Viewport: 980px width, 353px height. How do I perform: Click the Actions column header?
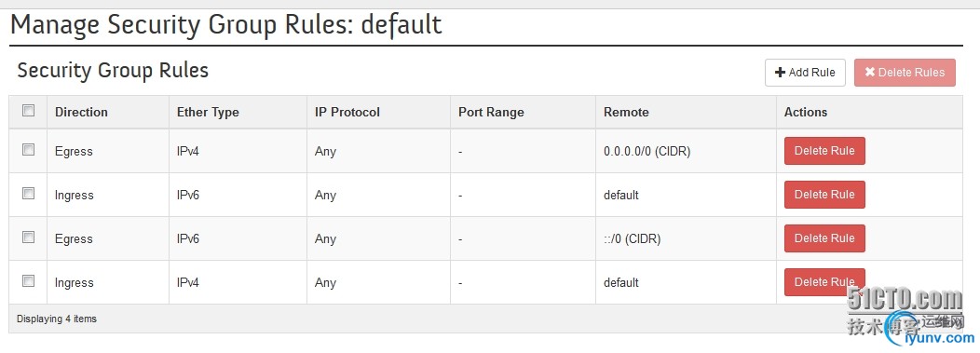point(806,113)
